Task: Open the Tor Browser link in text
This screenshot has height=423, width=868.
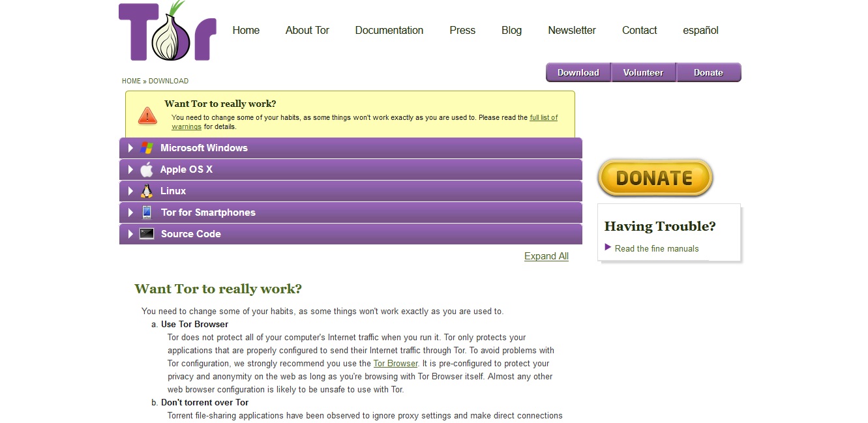Action: click(x=396, y=364)
